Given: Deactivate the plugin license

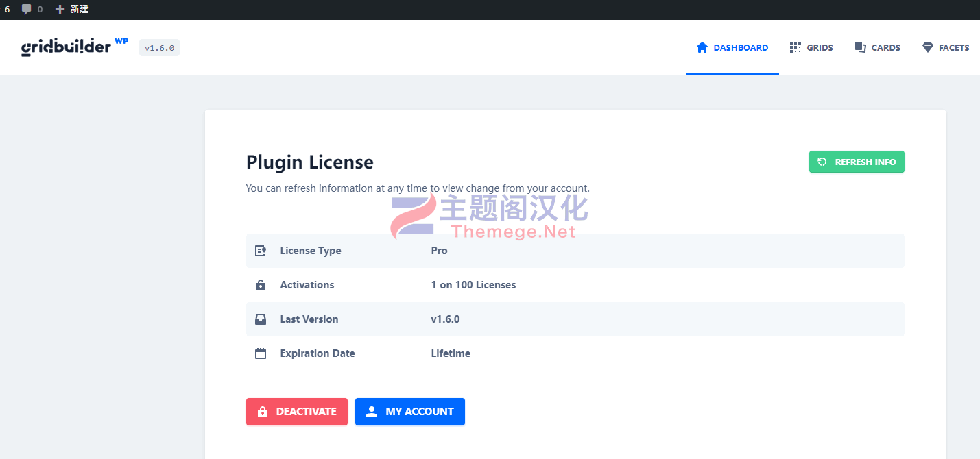Looking at the screenshot, I should 297,412.
